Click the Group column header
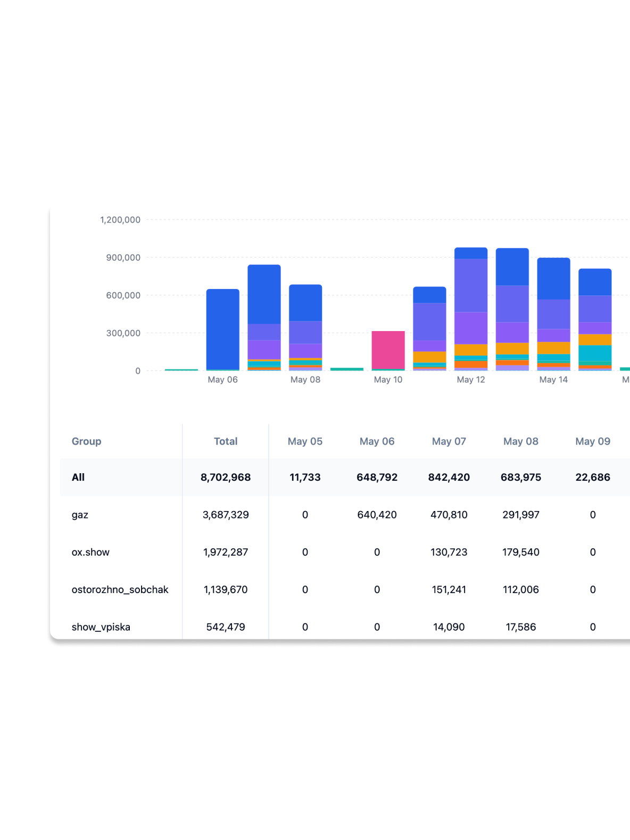This screenshot has width=630, height=840. (86, 441)
